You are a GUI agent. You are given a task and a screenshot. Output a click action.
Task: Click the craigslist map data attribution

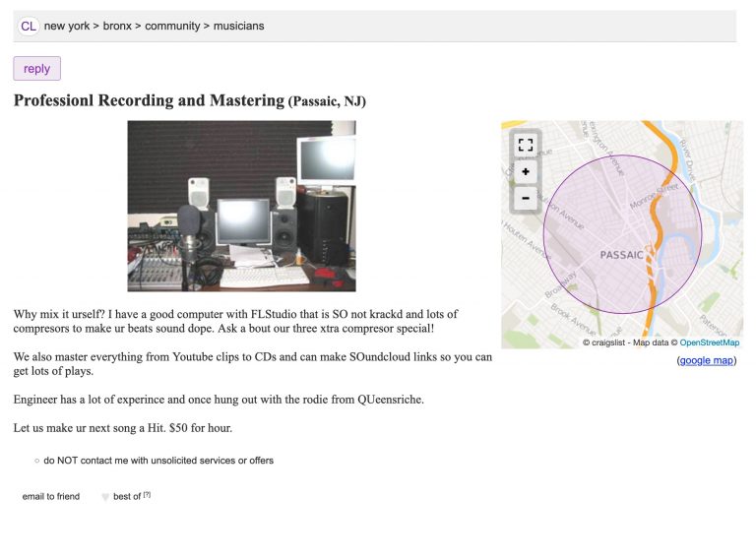(630, 342)
